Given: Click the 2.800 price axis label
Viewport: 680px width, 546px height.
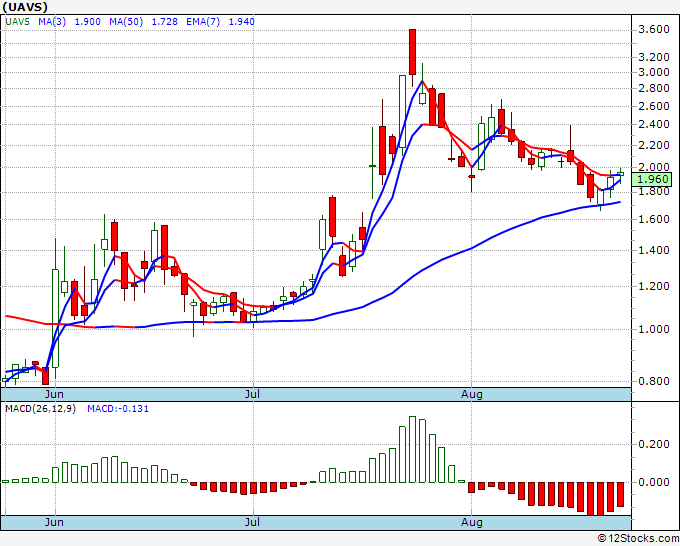Looking at the screenshot, I should [654, 88].
